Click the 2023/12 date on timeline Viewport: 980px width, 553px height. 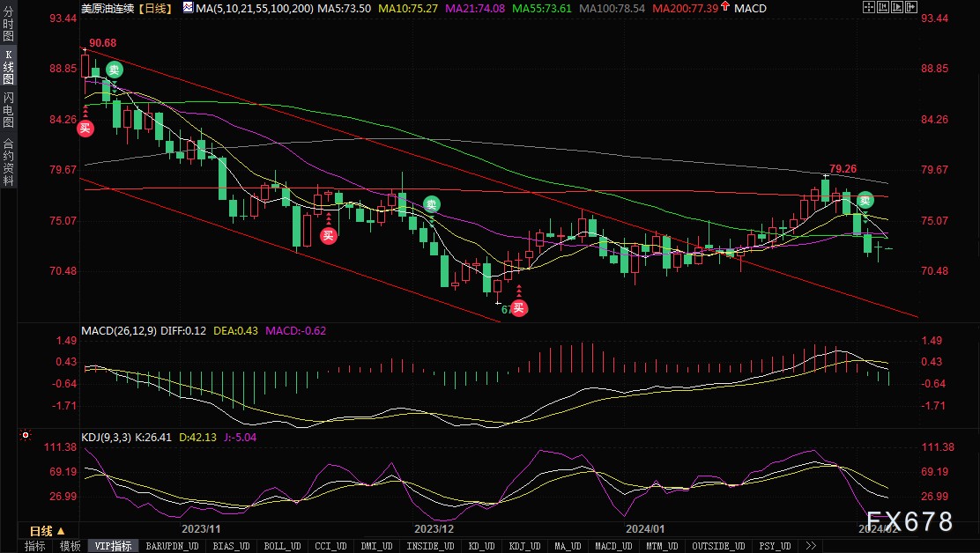(x=434, y=528)
